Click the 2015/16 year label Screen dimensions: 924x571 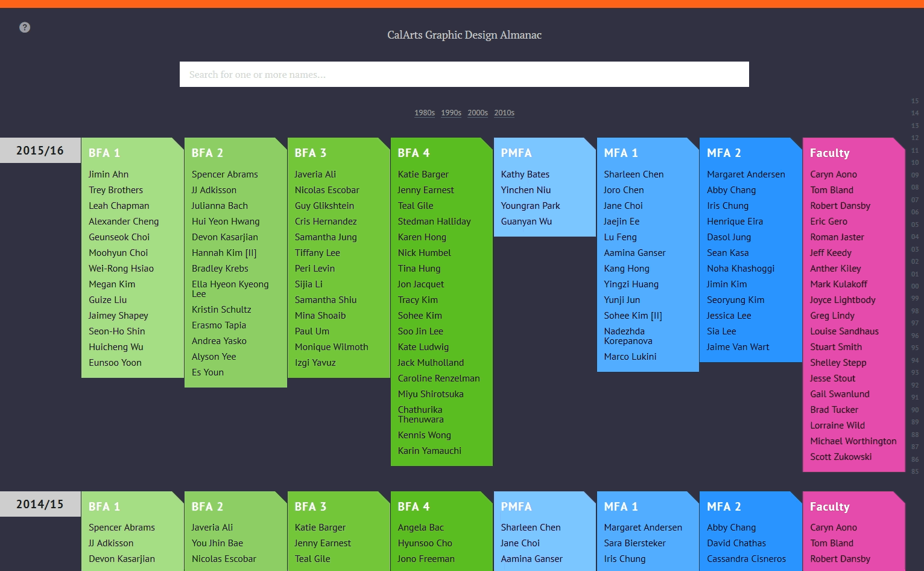click(x=40, y=150)
